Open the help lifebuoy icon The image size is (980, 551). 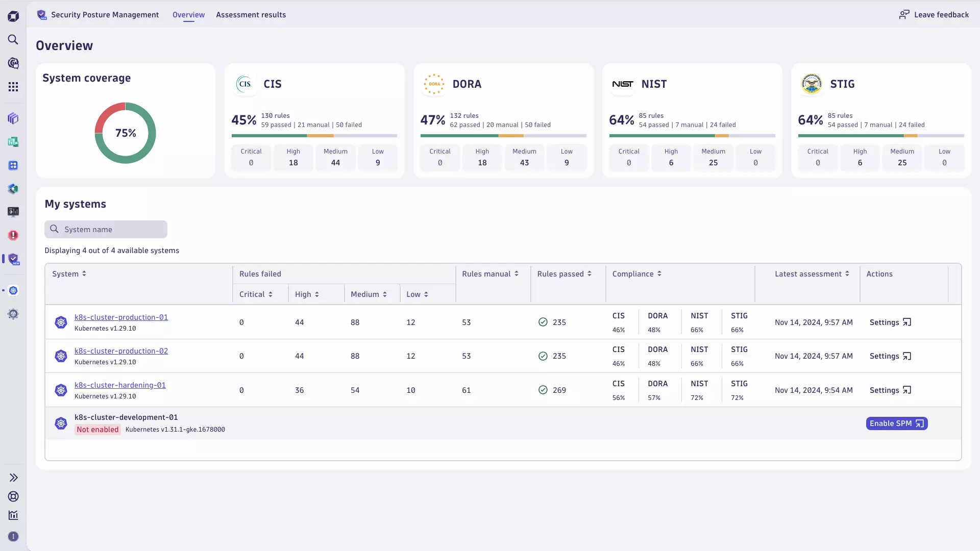pyautogui.click(x=13, y=496)
